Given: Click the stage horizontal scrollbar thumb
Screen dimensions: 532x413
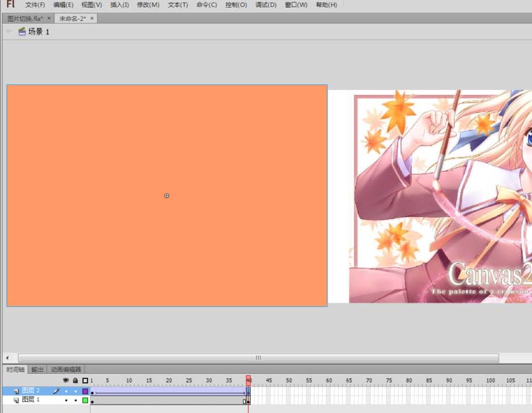Looking at the screenshot, I should click(x=258, y=358).
